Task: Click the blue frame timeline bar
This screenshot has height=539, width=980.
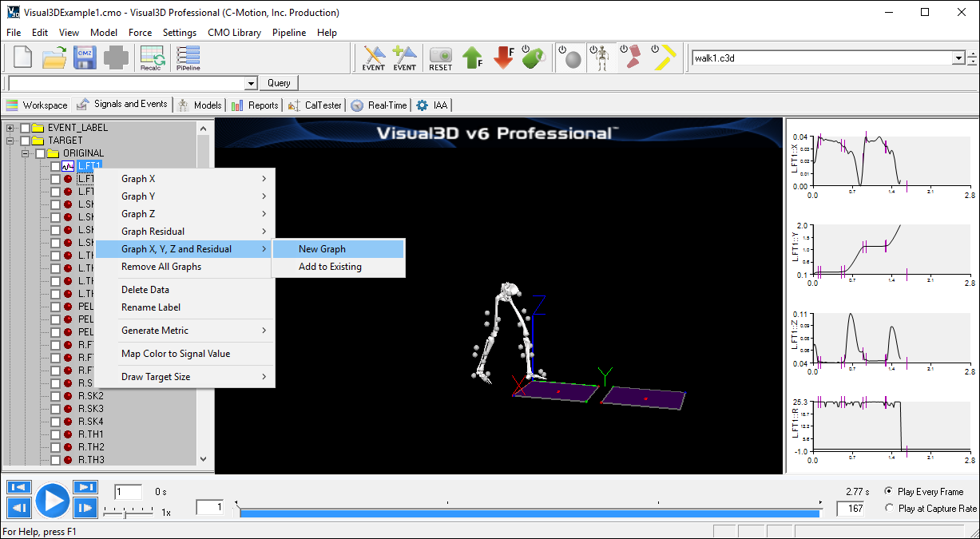Action: point(528,513)
